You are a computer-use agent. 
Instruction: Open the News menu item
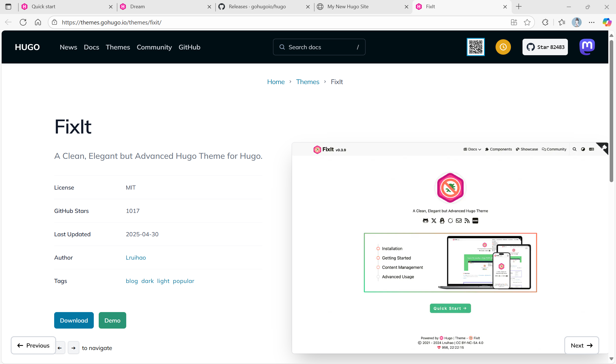pyautogui.click(x=68, y=47)
